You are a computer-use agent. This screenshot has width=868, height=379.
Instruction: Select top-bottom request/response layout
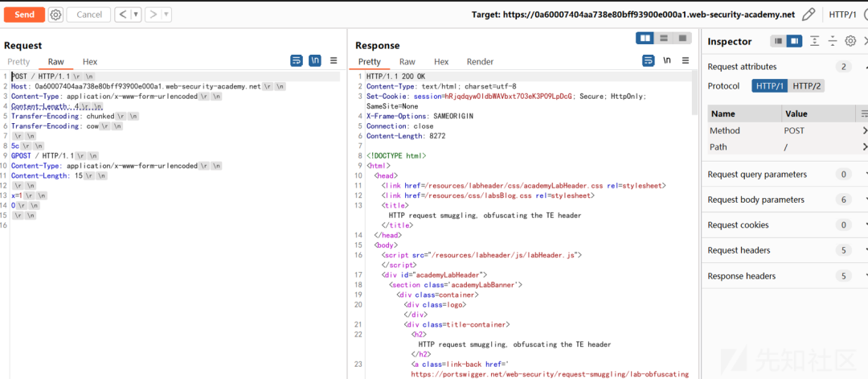tap(664, 38)
